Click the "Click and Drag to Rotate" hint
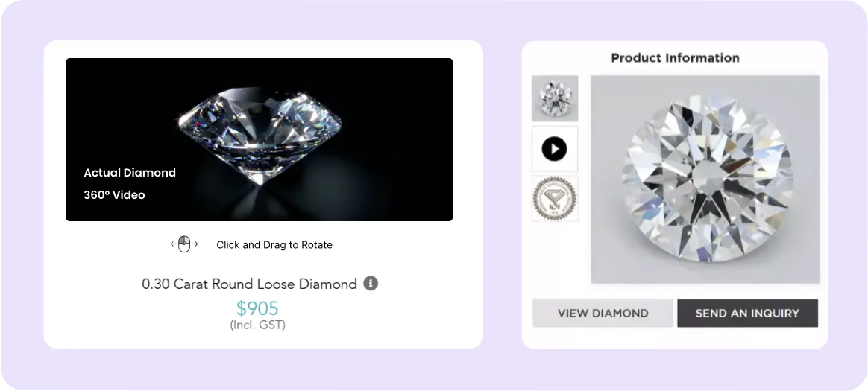The height and width of the screenshot is (391, 868). tap(274, 245)
